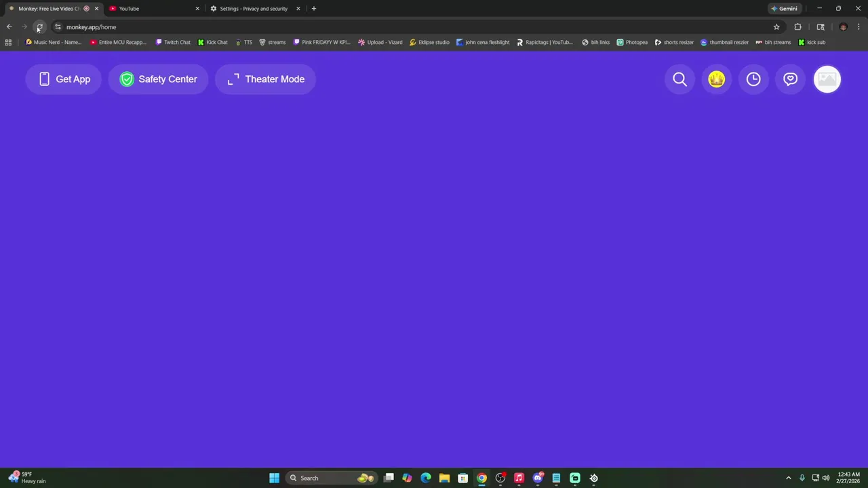Image resolution: width=868 pixels, height=488 pixels.
Task: Open Task View on taskbar
Action: tap(389, 478)
